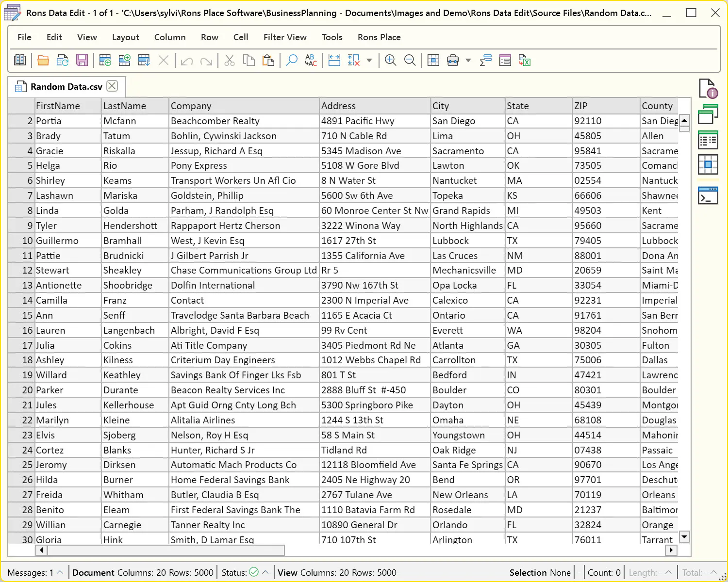Save the document with the floppy icon
This screenshot has height=582, width=728.
click(x=82, y=60)
